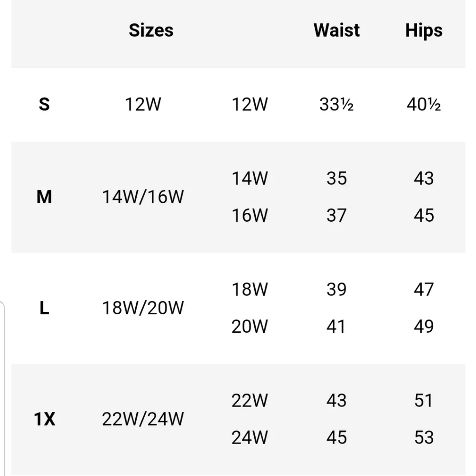476x476 pixels.
Task: Select waist value 39 for 18W
Action: click(337, 289)
